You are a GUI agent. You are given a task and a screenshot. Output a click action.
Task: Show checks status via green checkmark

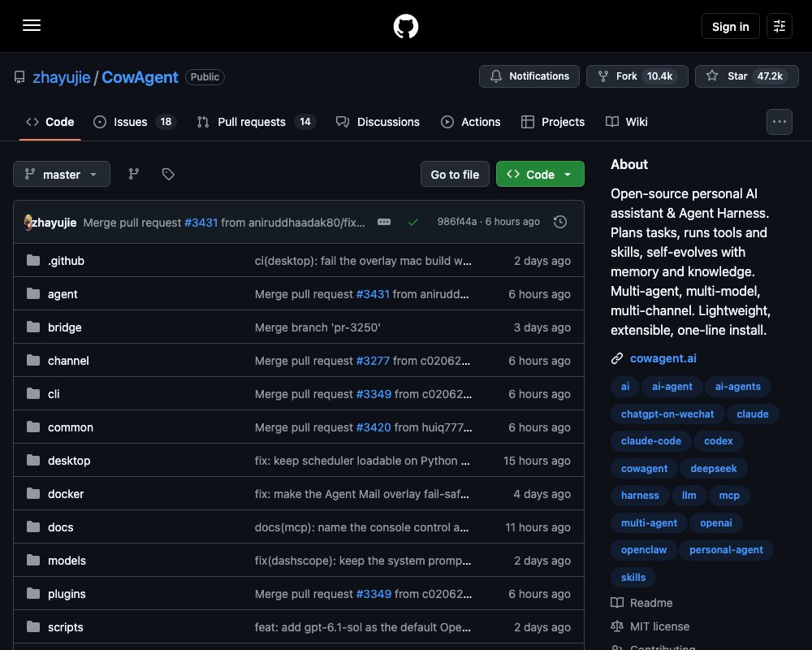pos(412,222)
